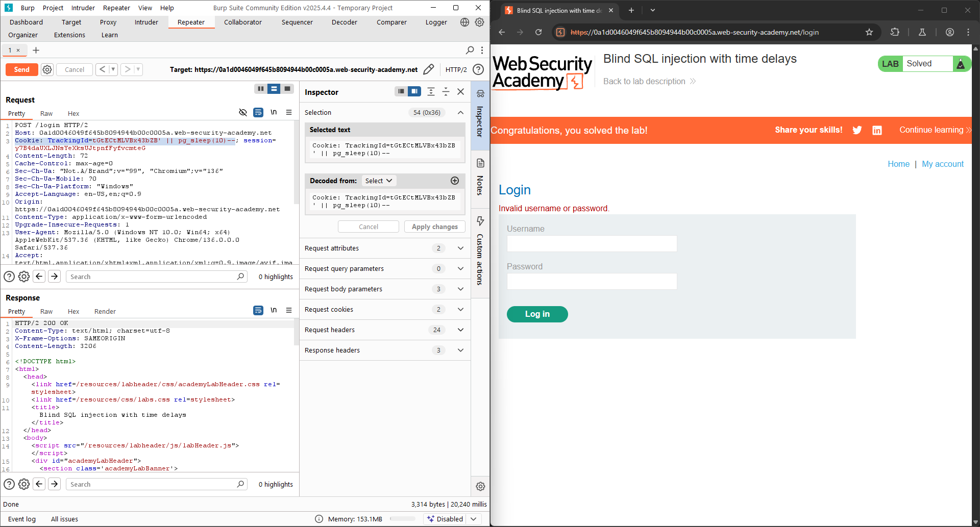980x527 pixels.
Task: Share on LinkedIn from lab banner
Action: coord(877,130)
